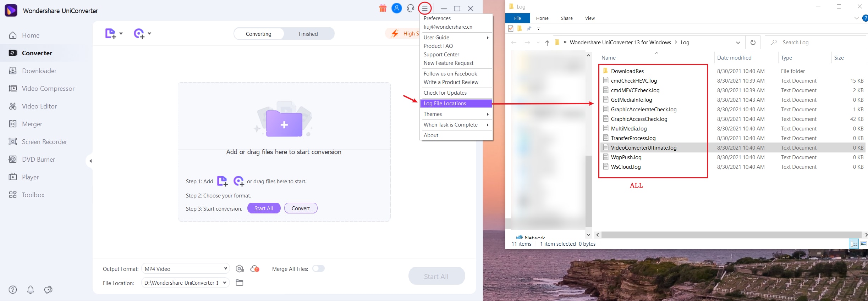Click the Convert button in Step 3
The image size is (868, 301).
[301, 208]
